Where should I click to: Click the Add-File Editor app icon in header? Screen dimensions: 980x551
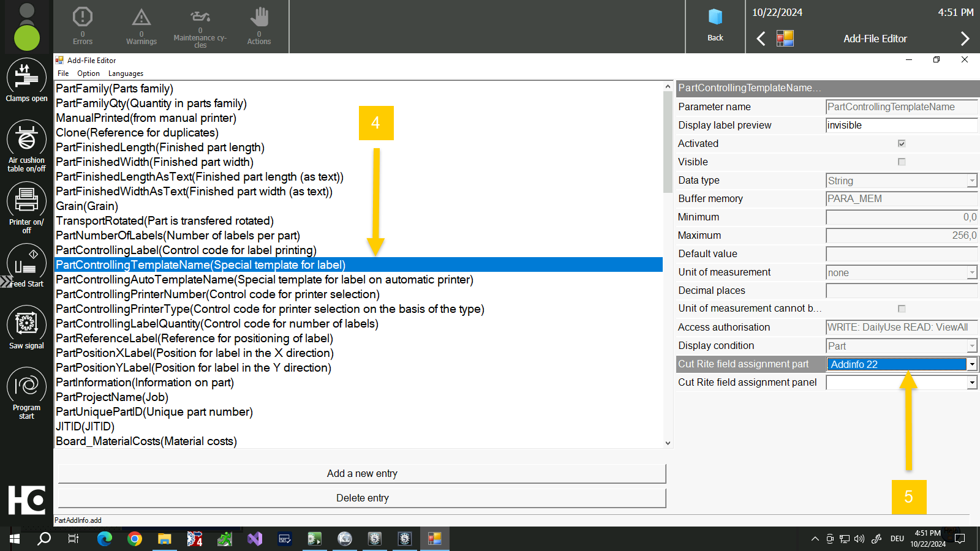point(785,39)
